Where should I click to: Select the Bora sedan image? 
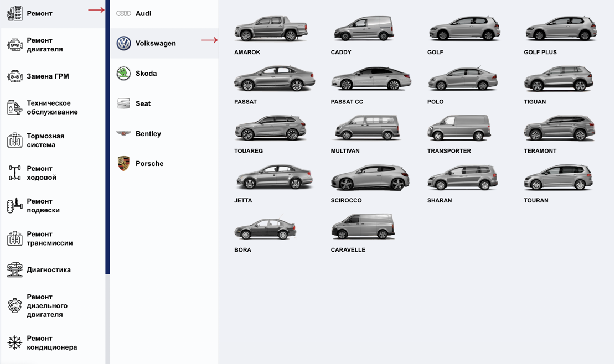265,227
